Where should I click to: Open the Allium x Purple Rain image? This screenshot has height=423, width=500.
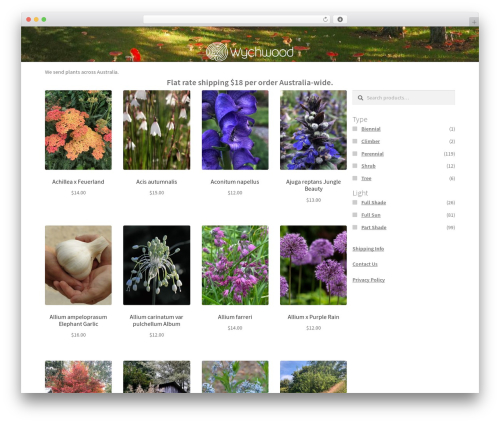313,265
